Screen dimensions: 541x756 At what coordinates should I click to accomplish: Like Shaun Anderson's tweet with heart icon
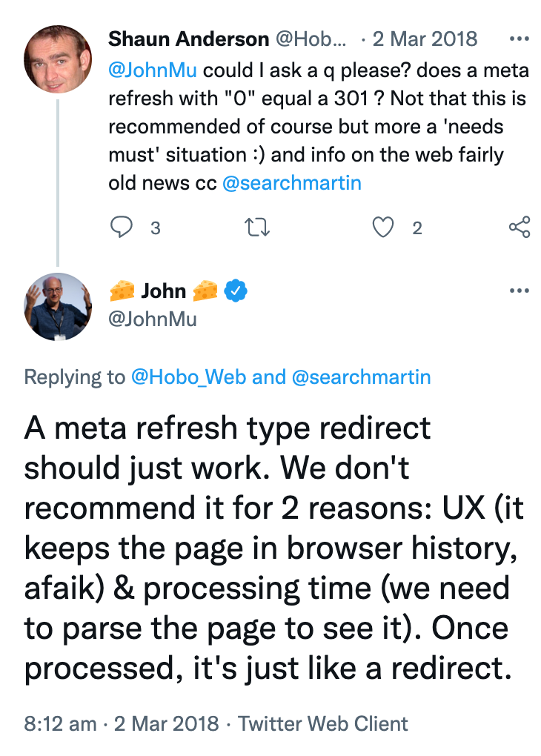[x=382, y=228]
